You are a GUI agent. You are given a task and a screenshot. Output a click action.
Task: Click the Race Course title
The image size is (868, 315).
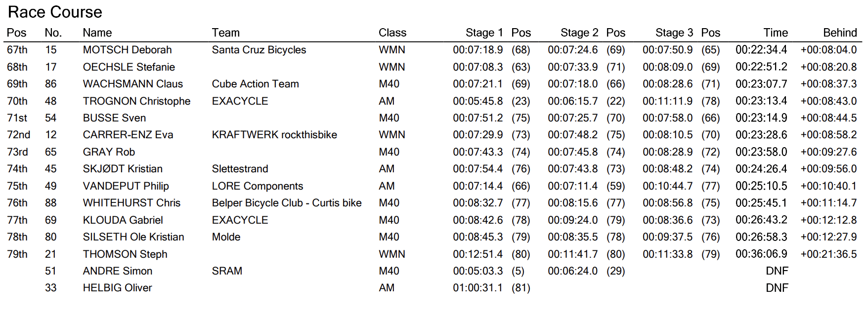(55, 12)
